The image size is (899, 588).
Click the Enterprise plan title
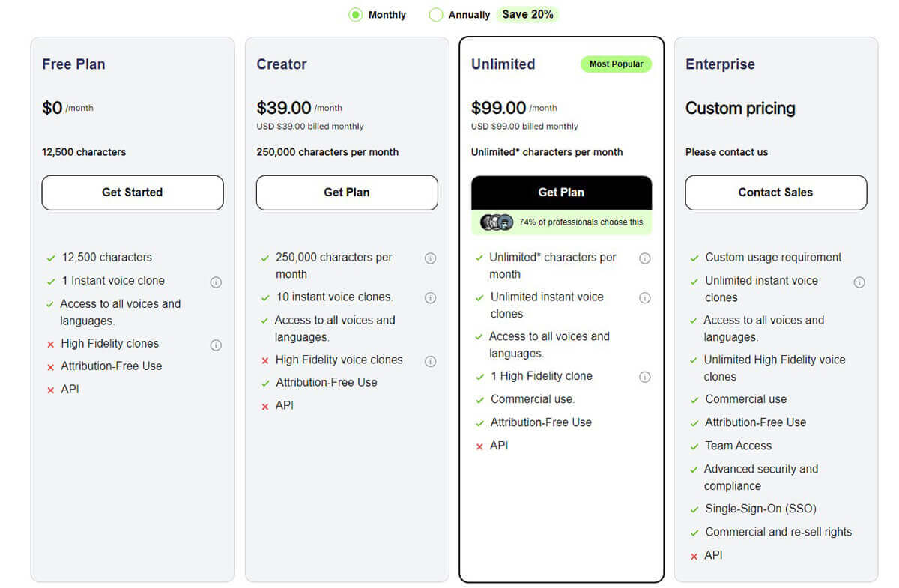[x=720, y=64]
